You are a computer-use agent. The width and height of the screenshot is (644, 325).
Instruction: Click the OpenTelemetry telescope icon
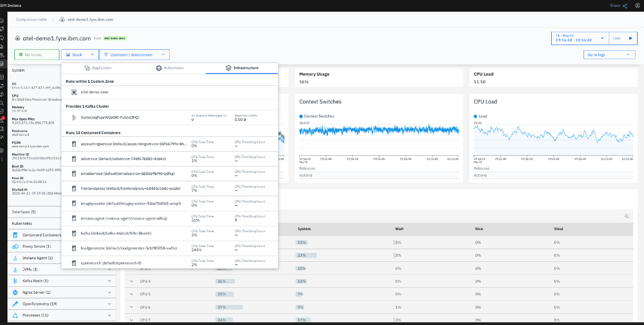pyautogui.click(x=14, y=303)
